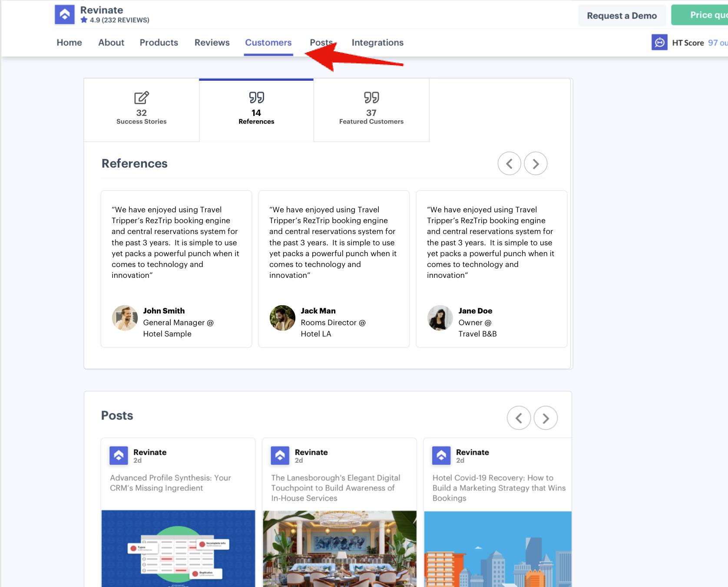Image resolution: width=728 pixels, height=587 pixels.
Task: Select the 32 Success Stories tab
Action: tap(142, 110)
